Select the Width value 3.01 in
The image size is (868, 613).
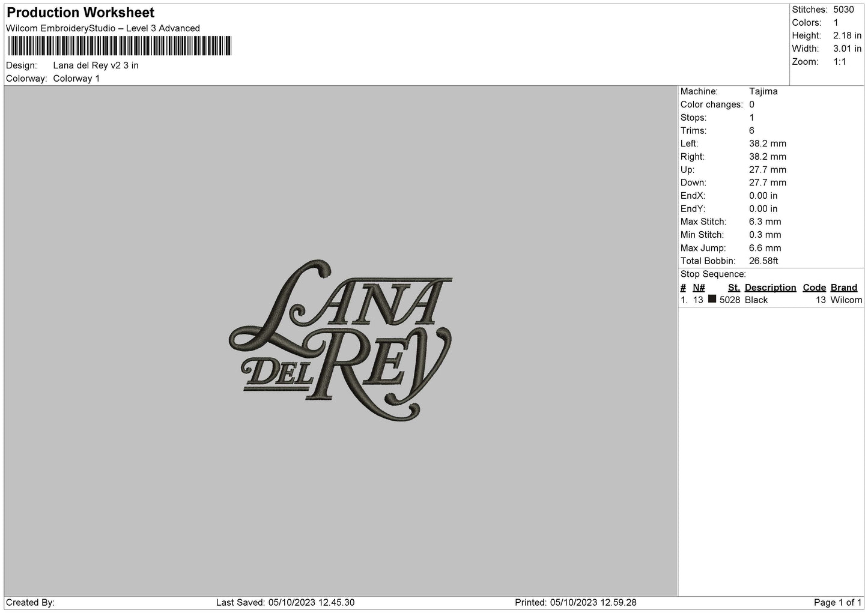[847, 49]
